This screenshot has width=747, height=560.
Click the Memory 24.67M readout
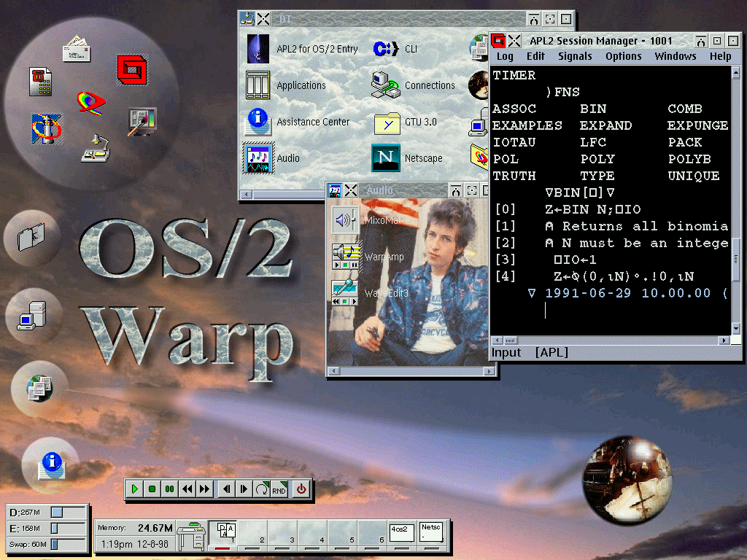point(135,528)
